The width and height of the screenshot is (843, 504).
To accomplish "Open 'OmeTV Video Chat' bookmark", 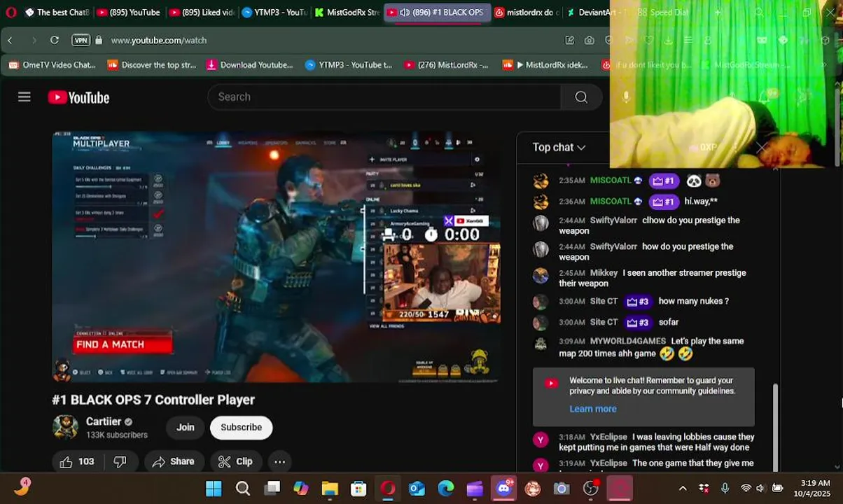I will tap(52, 64).
